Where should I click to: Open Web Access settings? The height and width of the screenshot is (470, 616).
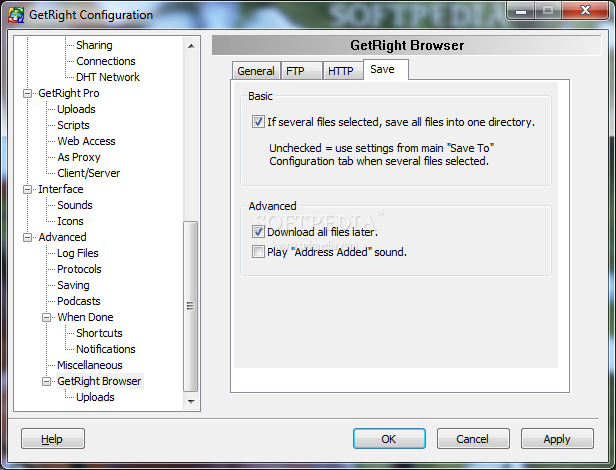coord(86,141)
